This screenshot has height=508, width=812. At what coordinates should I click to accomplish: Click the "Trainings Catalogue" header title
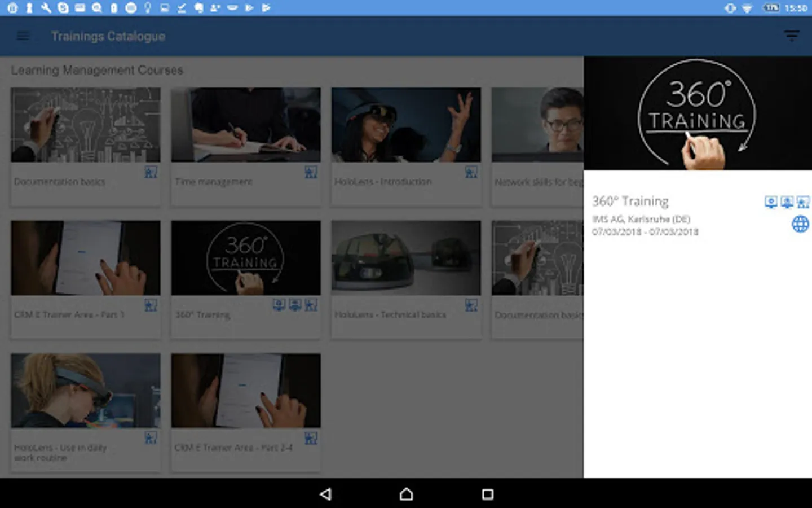pos(108,37)
